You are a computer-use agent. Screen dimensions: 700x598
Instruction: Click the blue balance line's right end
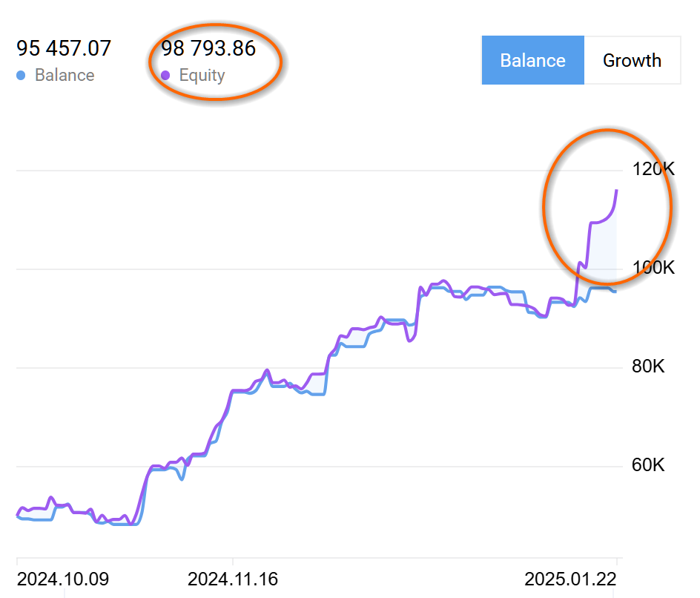[x=615, y=291]
